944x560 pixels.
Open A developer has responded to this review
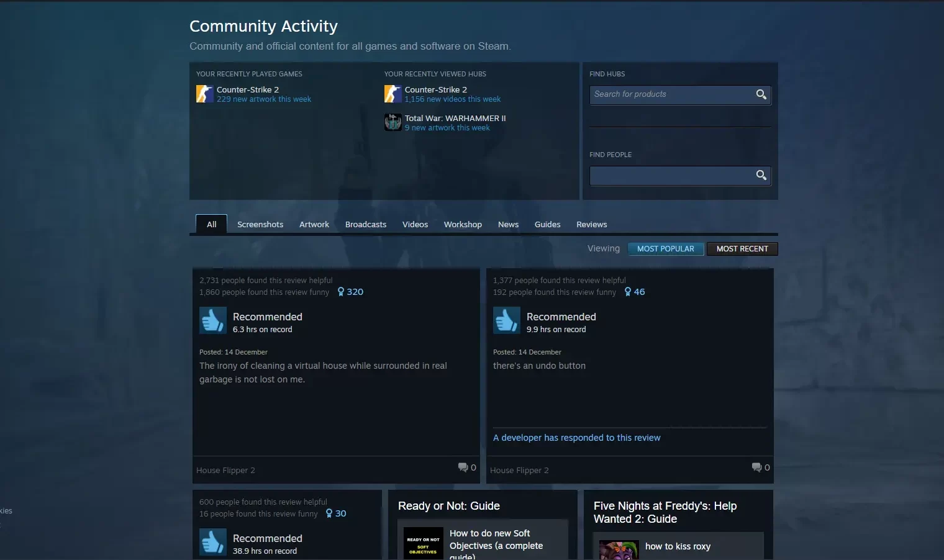577,438
